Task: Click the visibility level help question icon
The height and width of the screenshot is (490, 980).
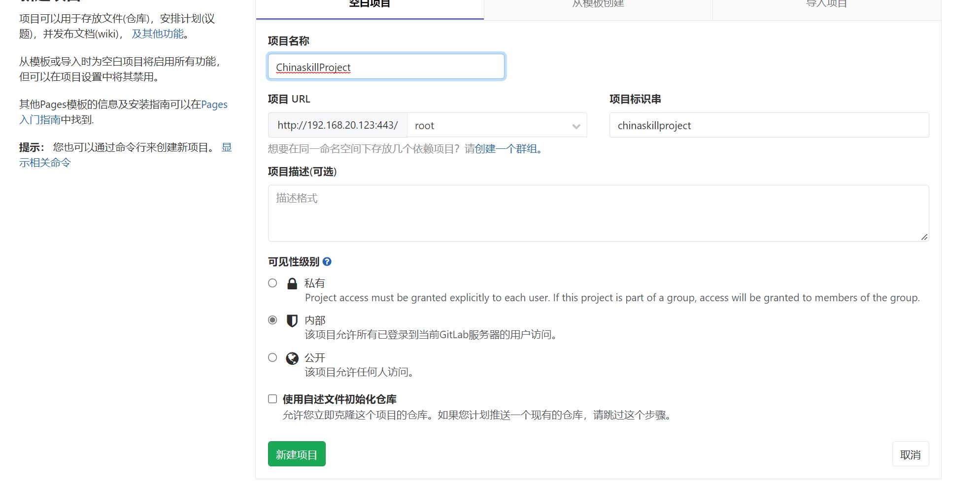Action: coord(327,262)
